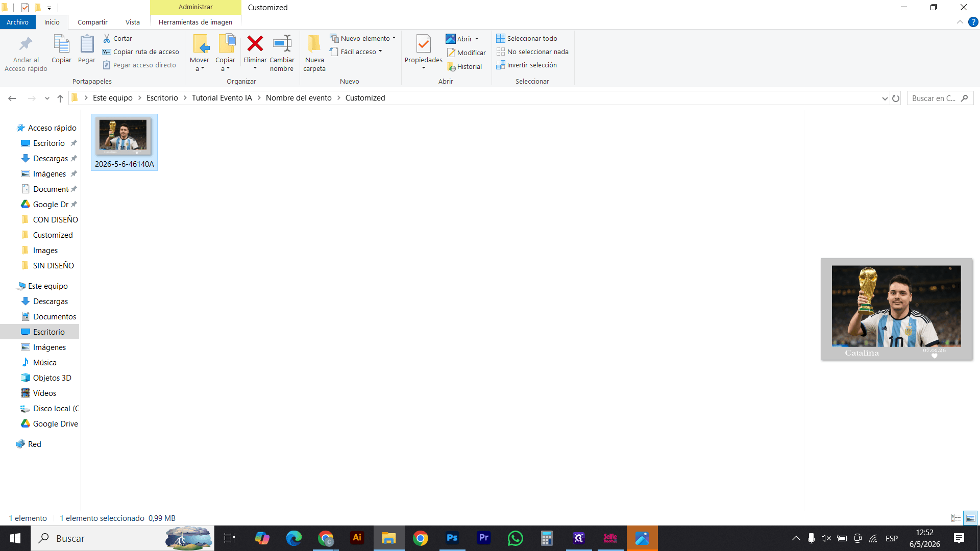Viewport: 980px width, 551px height.
Task: Expand the address bar history dropdown
Action: [x=885, y=98]
